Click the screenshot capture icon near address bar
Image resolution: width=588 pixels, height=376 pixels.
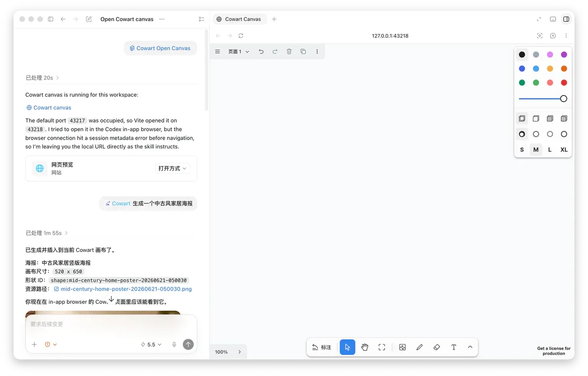click(539, 36)
